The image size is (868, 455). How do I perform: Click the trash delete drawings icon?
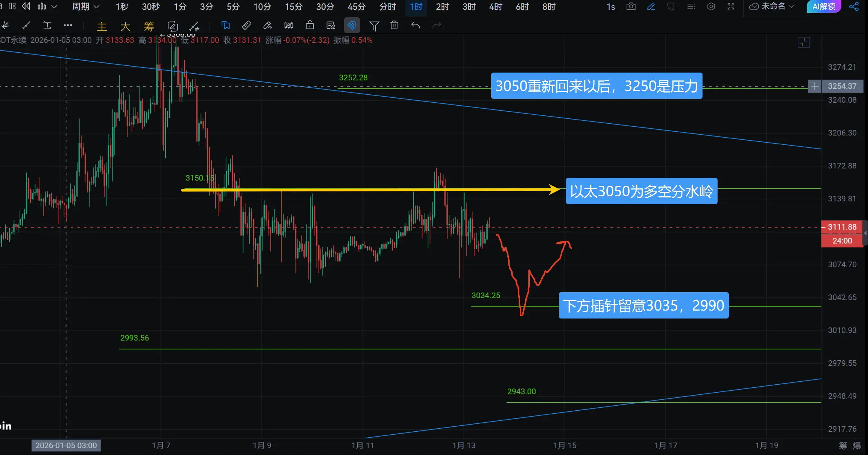pos(394,26)
